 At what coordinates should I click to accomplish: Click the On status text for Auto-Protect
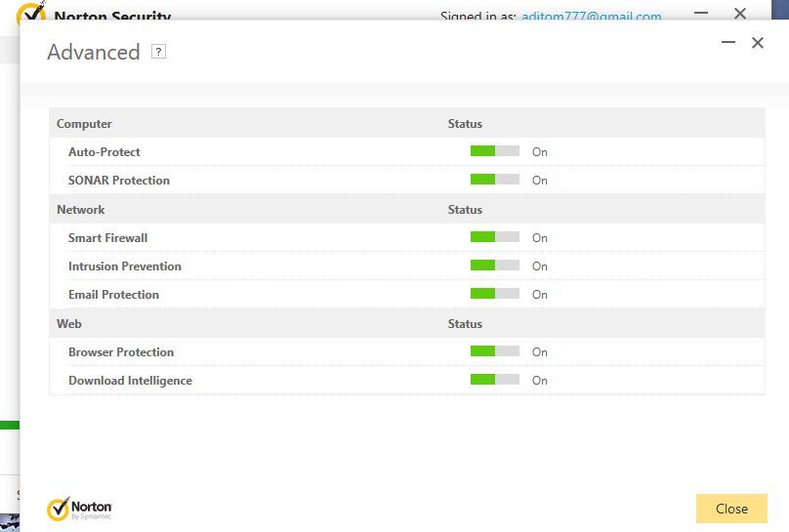tap(539, 152)
